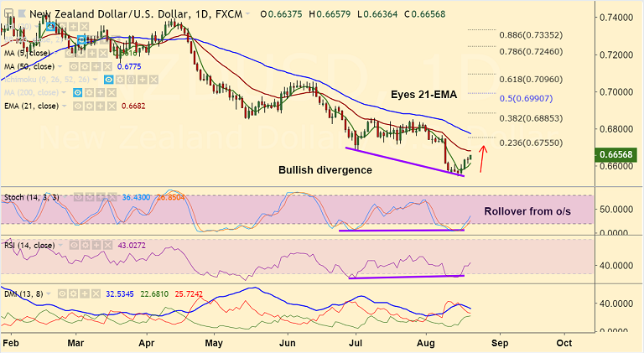The width and height of the screenshot is (644, 353).
Task: Click the RSI (14, close) legend label
Action: (x=29, y=246)
